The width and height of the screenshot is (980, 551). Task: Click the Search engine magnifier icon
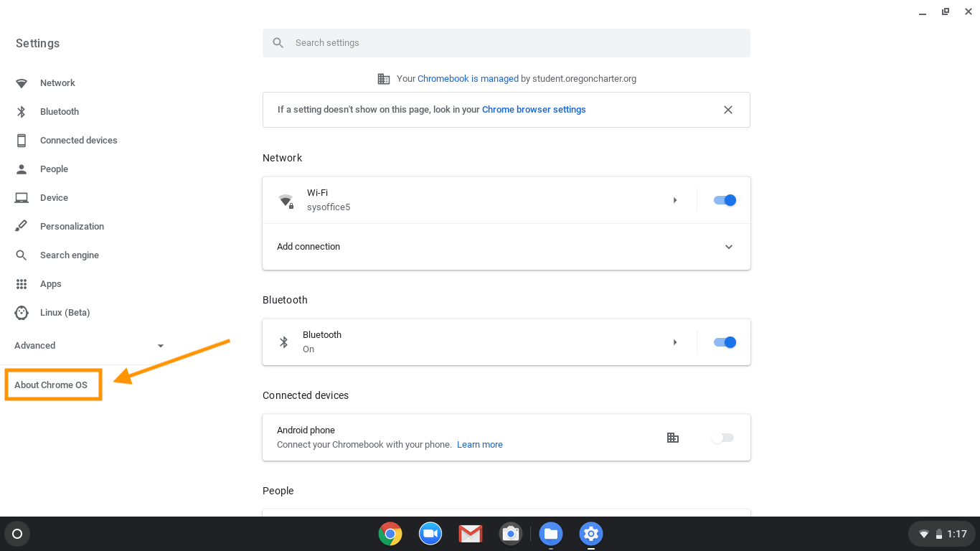(x=22, y=255)
